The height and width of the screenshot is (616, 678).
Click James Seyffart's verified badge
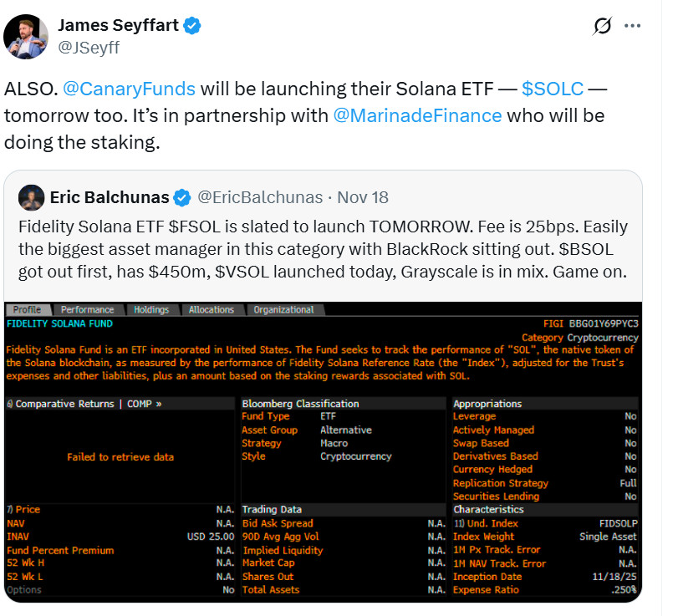coord(192,26)
